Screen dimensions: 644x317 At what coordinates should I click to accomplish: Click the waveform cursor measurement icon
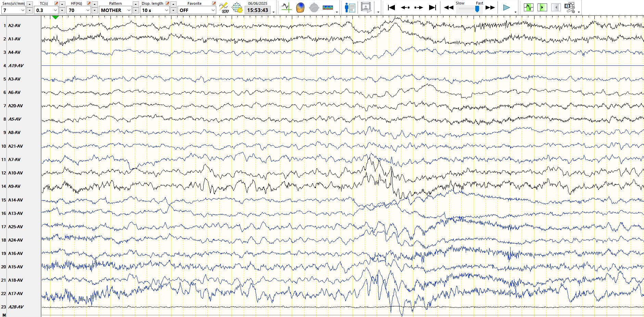tap(286, 8)
